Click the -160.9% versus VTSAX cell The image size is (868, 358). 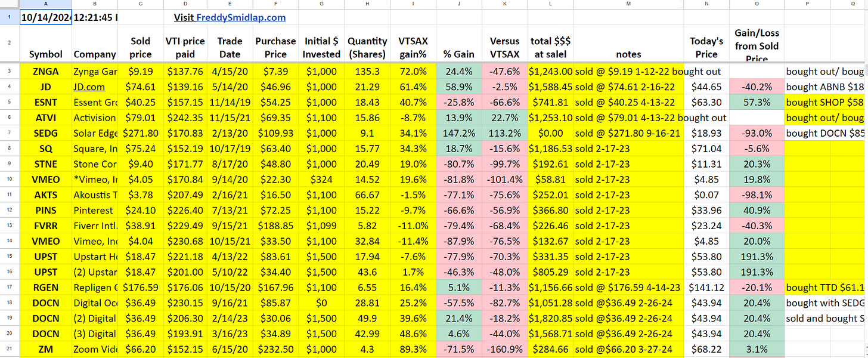504,350
